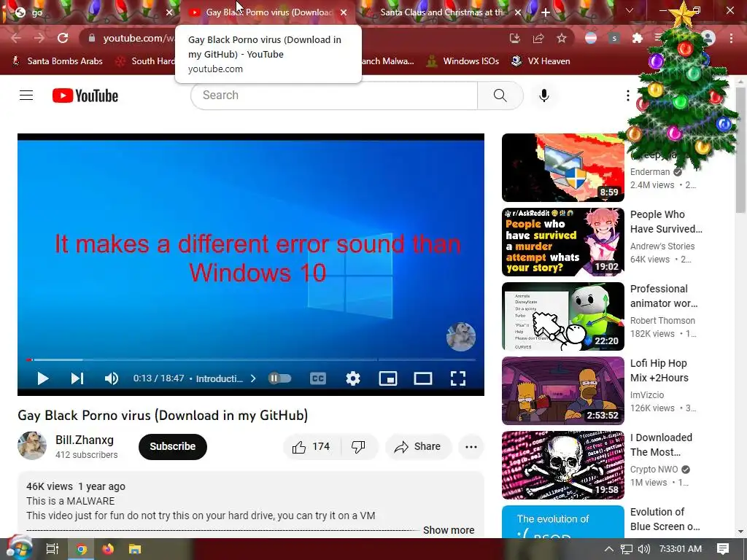747x560 pixels.
Task: Open Bill.Zhanxg channel name link
Action: [x=85, y=440]
